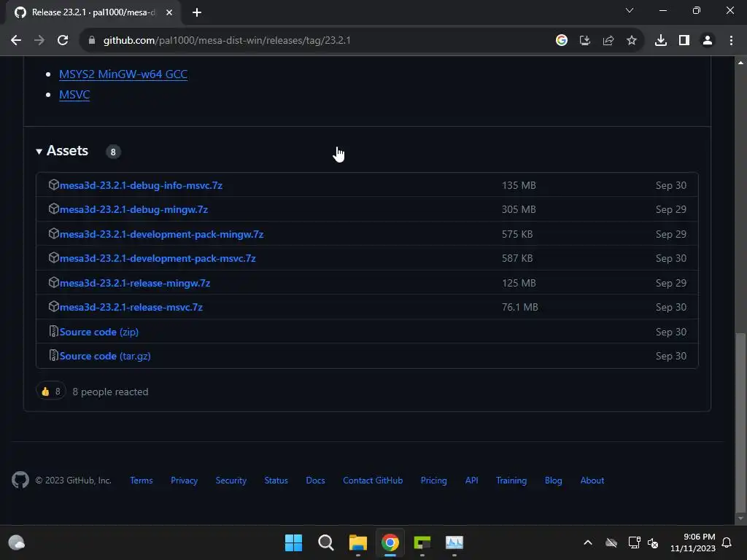Go back to the previous page
Screen dimensions: 747x560
click(16, 41)
